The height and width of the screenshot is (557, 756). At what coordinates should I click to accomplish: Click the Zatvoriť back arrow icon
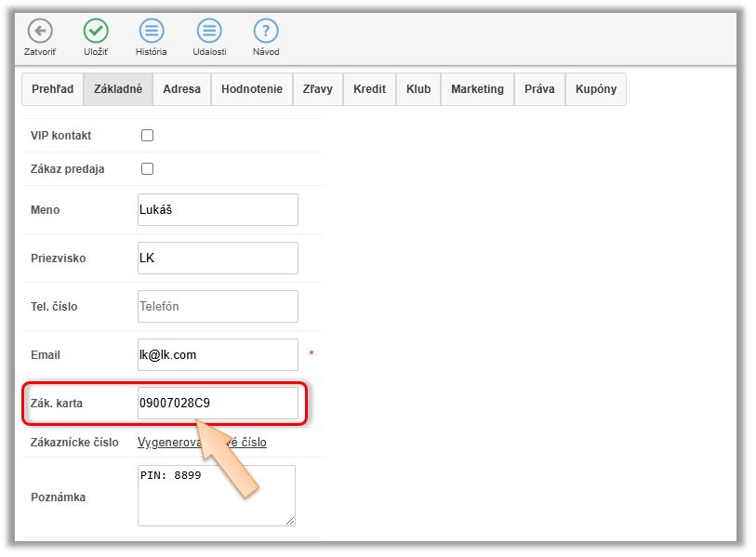(x=39, y=31)
